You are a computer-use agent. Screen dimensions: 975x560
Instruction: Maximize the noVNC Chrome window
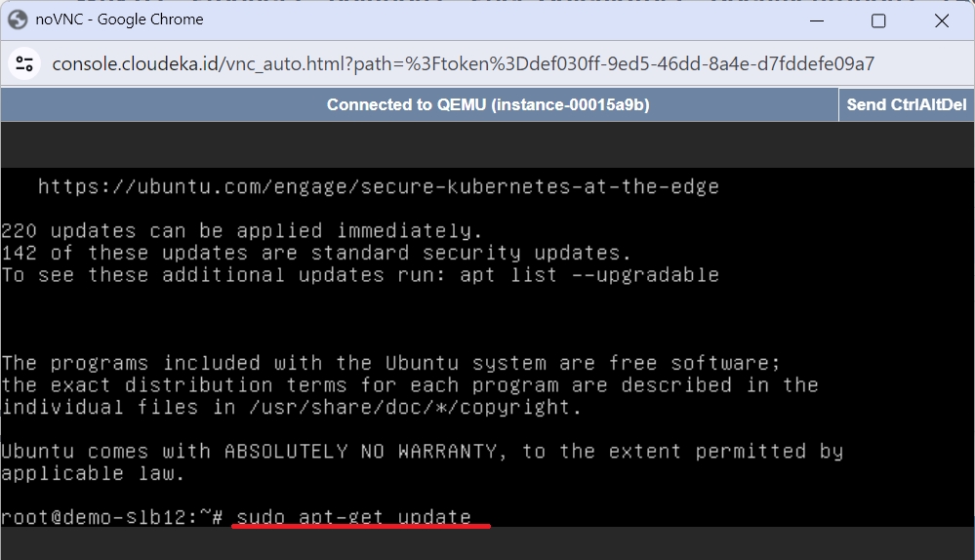(878, 20)
